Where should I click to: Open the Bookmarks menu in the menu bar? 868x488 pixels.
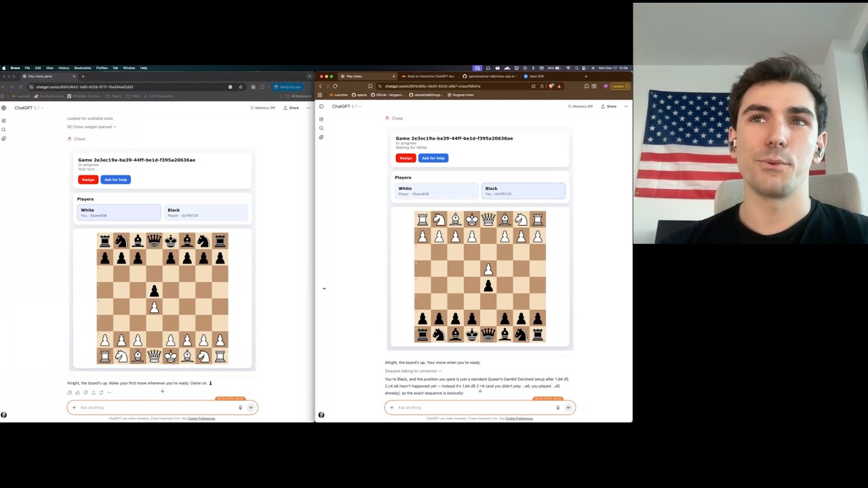(x=82, y=68)
